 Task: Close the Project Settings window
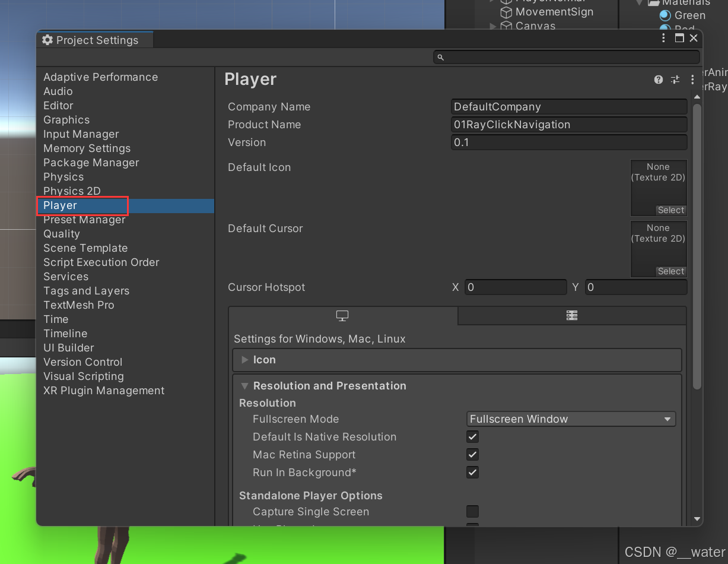693,38
